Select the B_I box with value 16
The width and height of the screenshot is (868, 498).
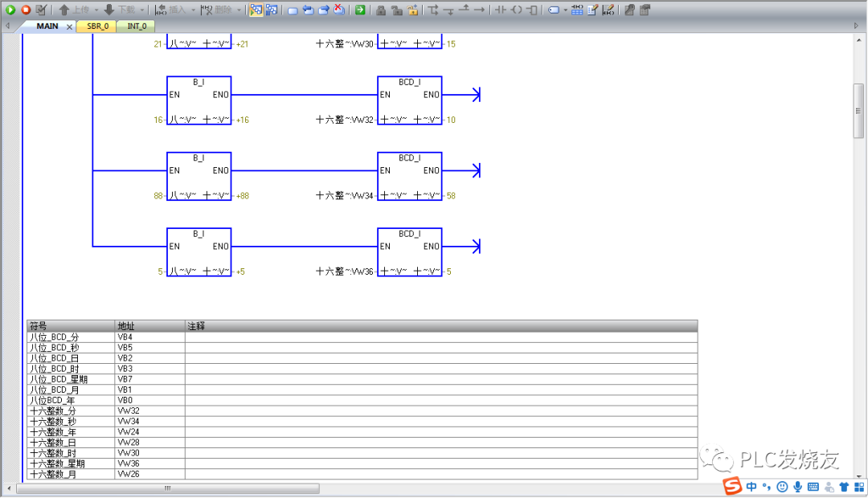click(199, 100)
